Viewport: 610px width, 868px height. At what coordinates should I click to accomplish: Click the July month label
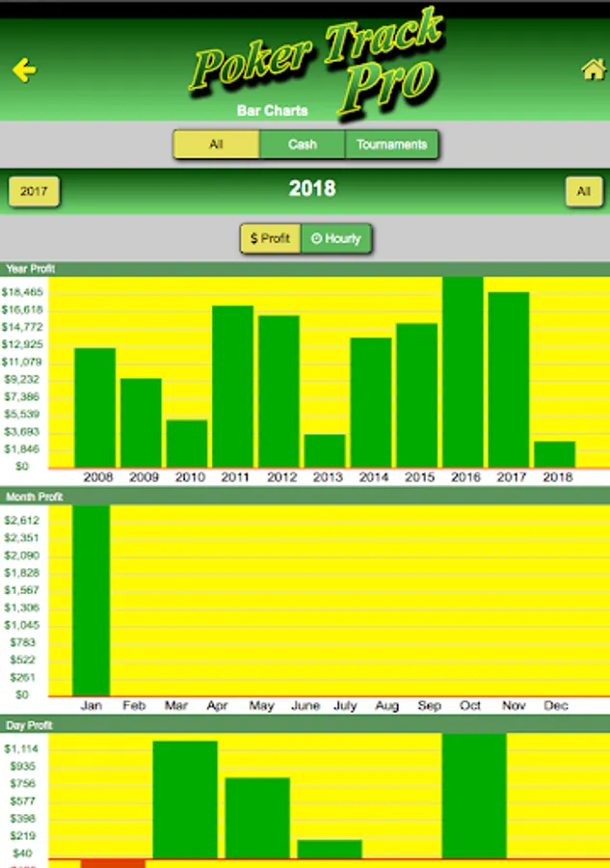345,706
